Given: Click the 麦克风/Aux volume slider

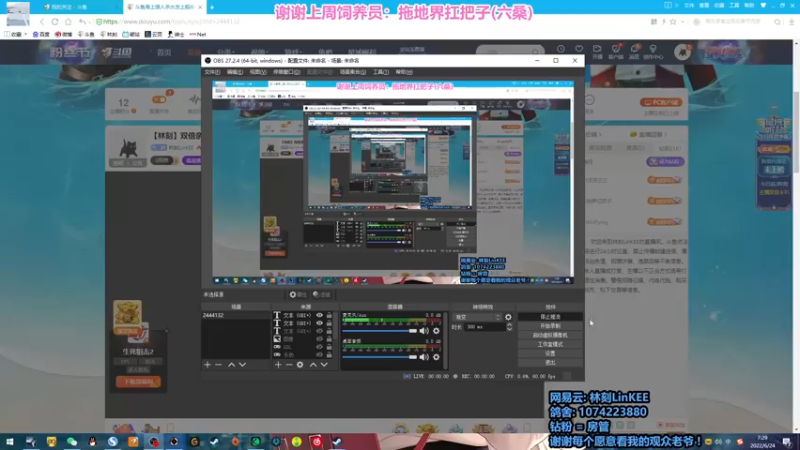Looking at the screenshot, I should pos(380,331).
